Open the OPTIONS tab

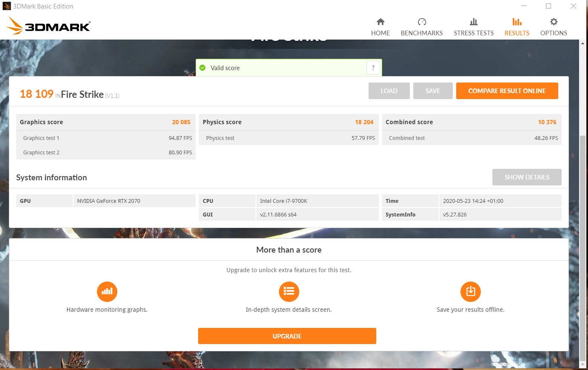pyautogui.click(x=554, y=27)
